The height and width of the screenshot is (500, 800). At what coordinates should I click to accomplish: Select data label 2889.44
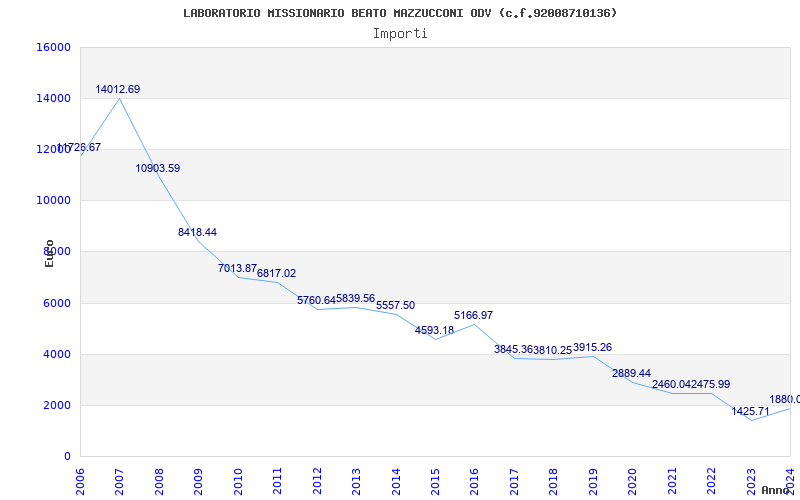[x=632, y=373]
